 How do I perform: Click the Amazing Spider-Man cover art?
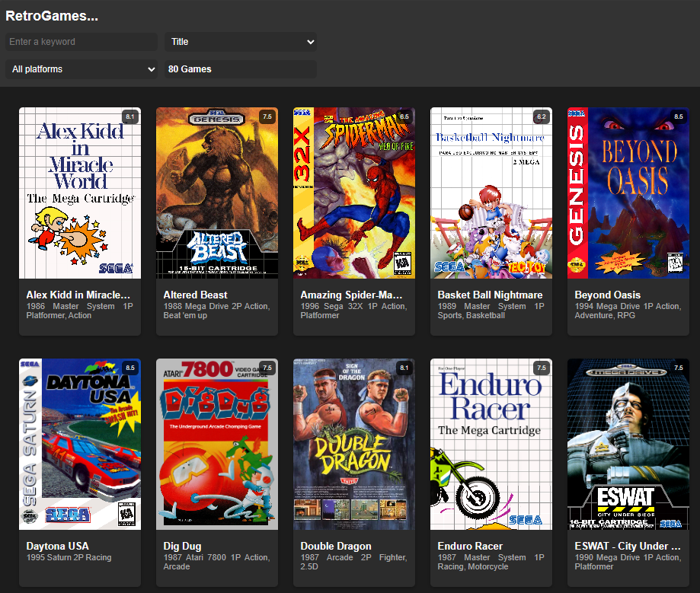pyautogui.click(x=353, y=193)
